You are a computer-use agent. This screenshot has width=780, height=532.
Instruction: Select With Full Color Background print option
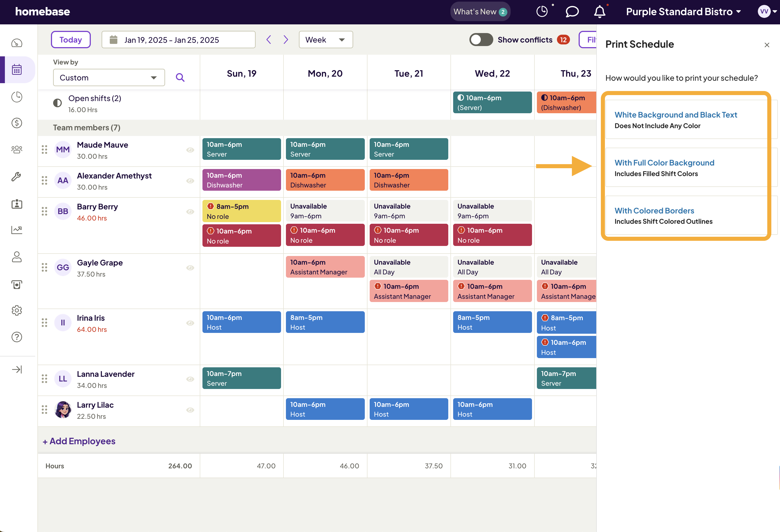click(x=664, y=163)
